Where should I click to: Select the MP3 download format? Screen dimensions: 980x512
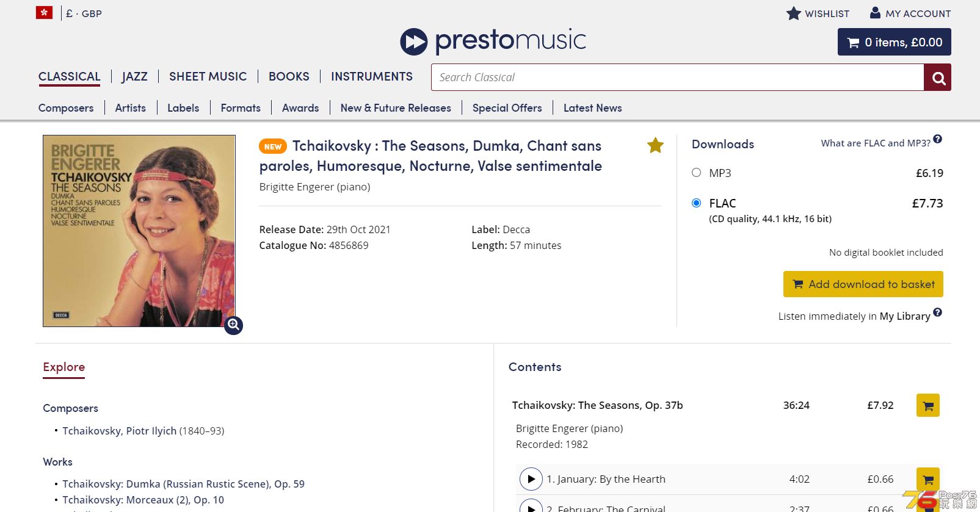click(x=696, y=173)
